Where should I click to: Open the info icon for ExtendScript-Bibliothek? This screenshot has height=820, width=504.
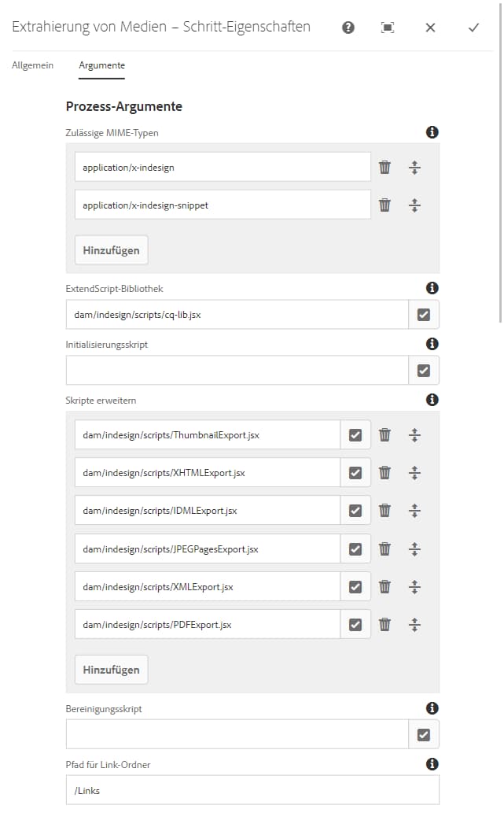[x=432, y=288]
